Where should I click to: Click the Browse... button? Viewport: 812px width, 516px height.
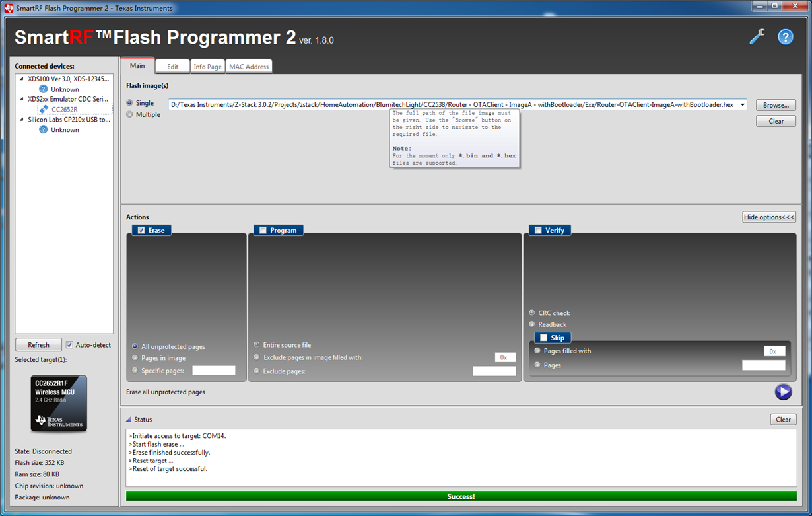(776, 105)
